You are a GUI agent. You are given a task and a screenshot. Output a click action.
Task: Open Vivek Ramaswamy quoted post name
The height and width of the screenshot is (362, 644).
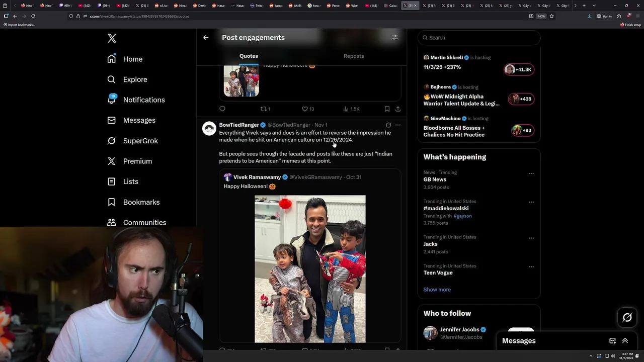257,177
